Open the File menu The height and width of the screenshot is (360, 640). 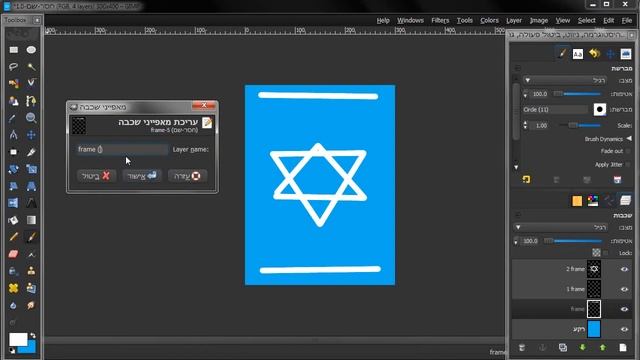(627, 20)
